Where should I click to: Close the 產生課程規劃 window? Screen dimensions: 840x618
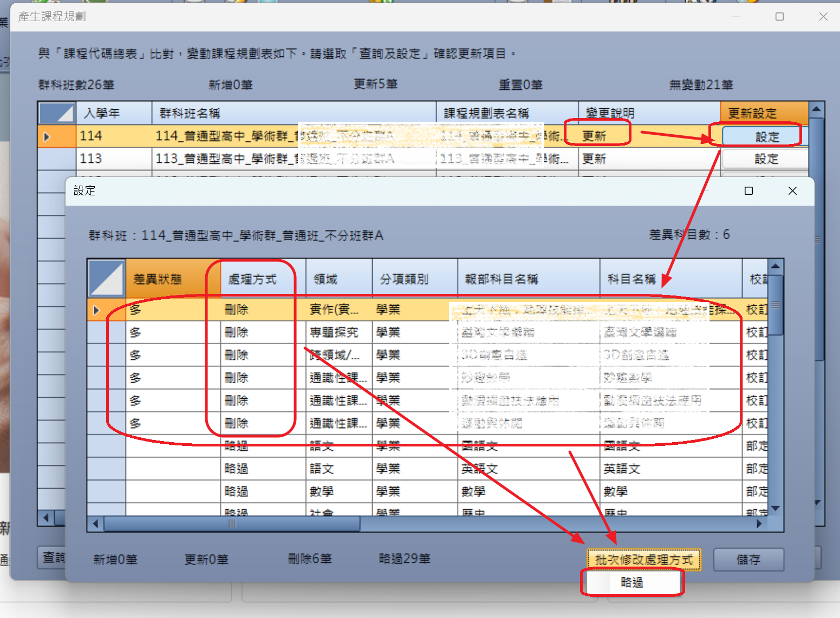[823, 17]
